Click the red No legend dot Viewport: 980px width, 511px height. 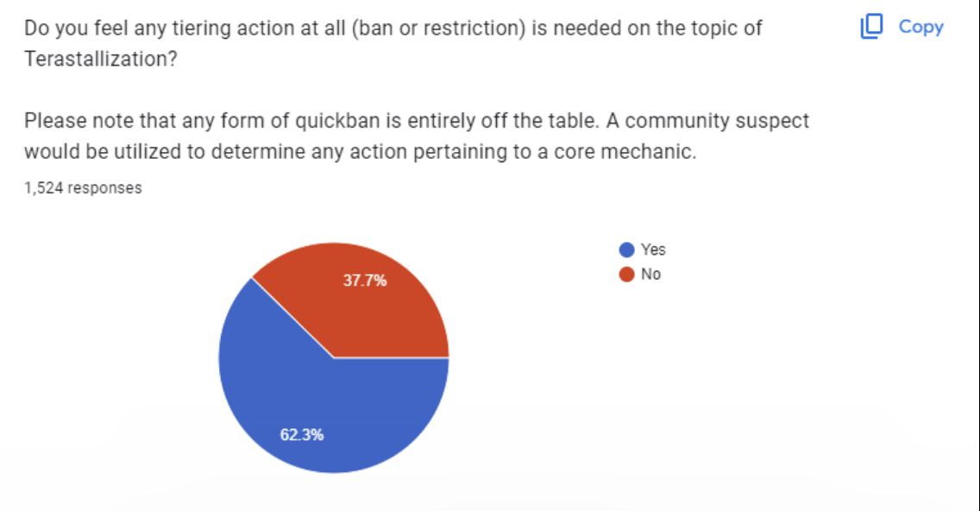click(x=626, y=274)
